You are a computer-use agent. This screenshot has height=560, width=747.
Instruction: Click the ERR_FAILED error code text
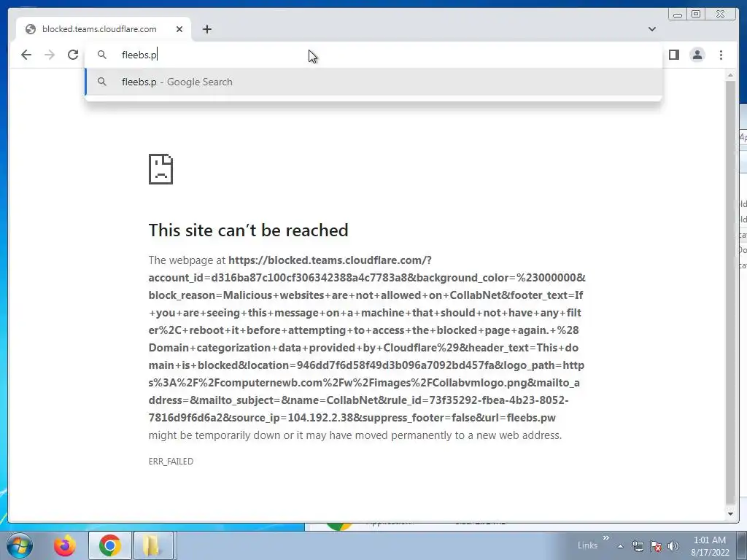point(171,461)
